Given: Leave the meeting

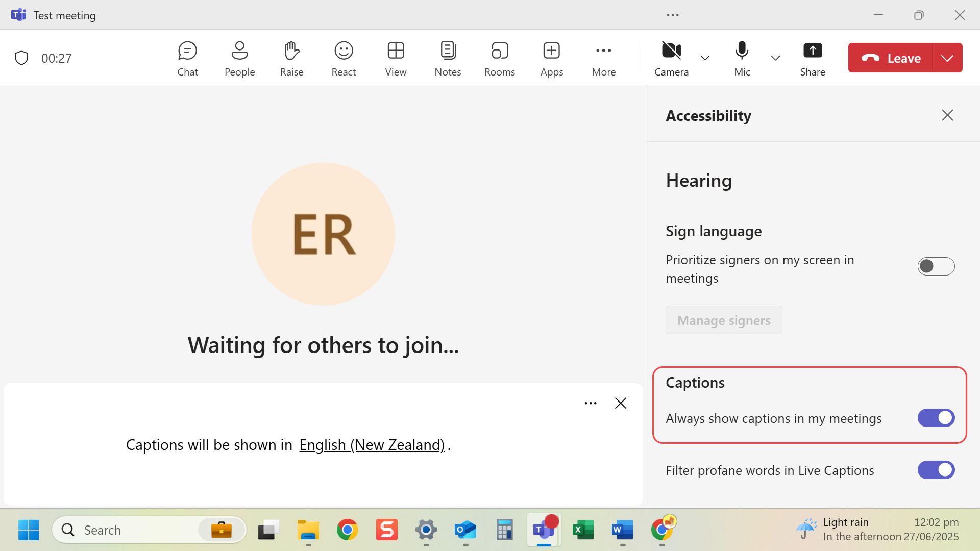Looking at the screenshot, I should pos(890,58).
